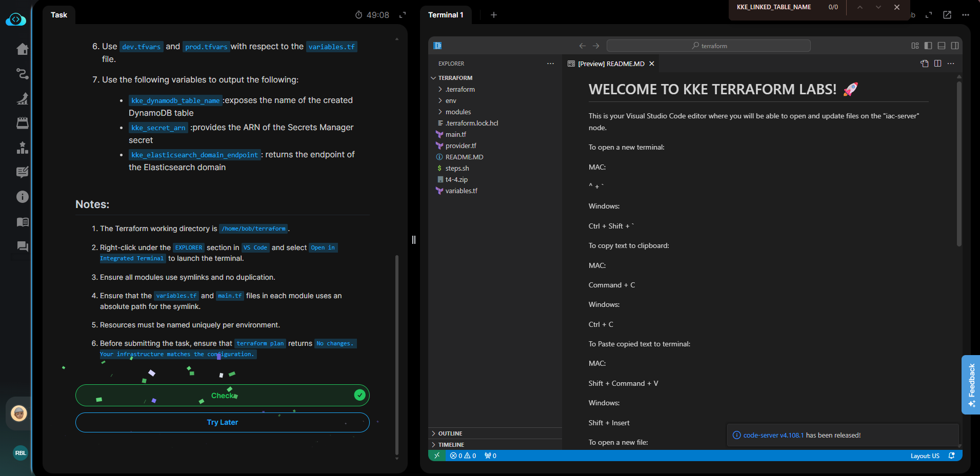The width and height of the screenshot is (980, 476).
Task: Click the notification bell in the status bar
Action: [952, 456]
